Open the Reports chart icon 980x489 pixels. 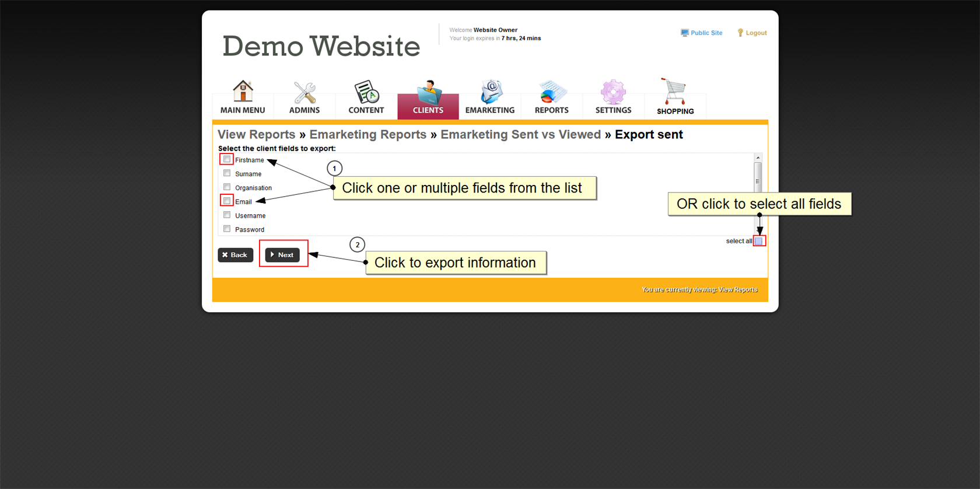551,92
